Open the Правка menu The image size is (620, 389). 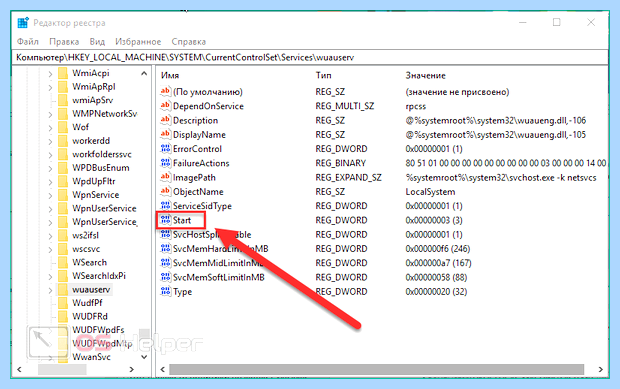pyautogui.click(x=64, y=42)
